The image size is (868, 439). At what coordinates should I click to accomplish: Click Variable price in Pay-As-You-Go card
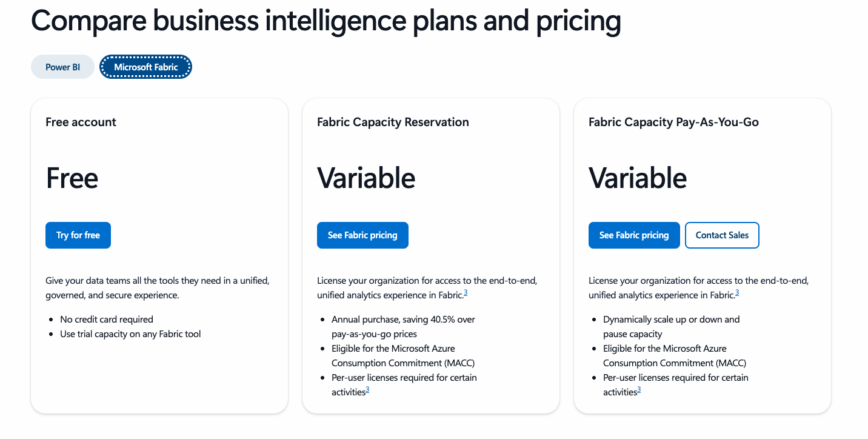click(x=638, y=178)
